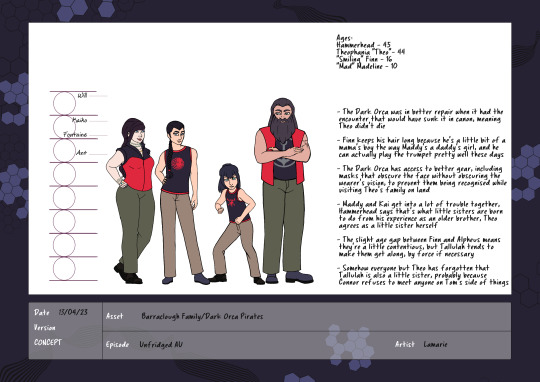
Task: Click the bearded Hammerhead character figure
Action: 283,190
